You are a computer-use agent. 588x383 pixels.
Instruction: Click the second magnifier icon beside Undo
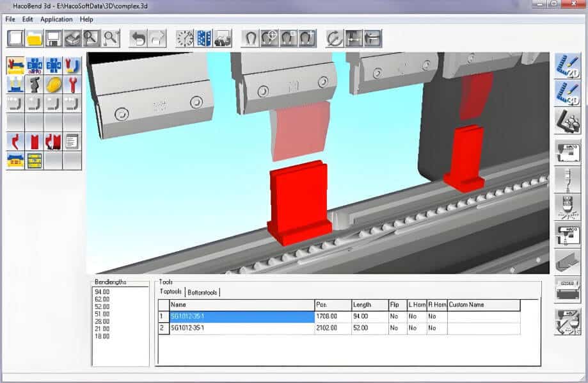pyautogui.click(x=111, y=38)
